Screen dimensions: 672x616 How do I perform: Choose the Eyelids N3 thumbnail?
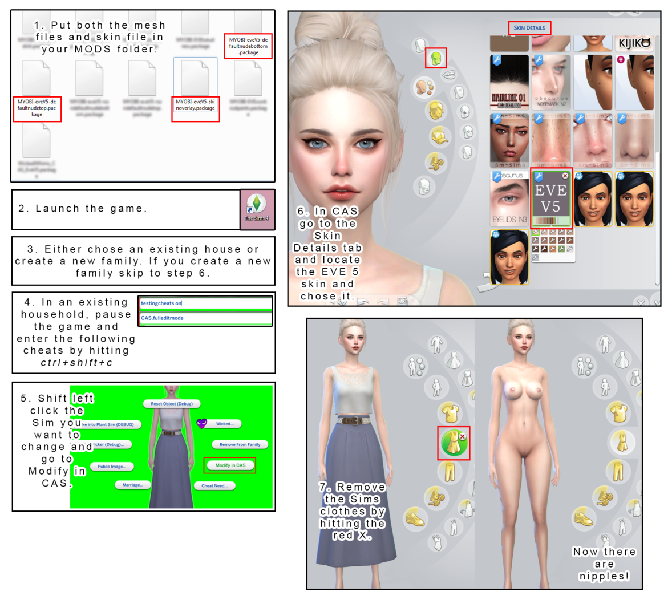(509, 198)
